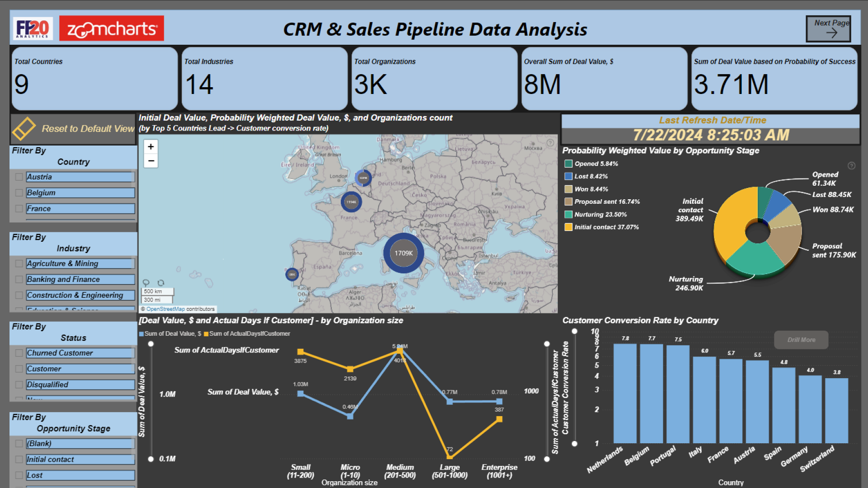The image size is (868, 488).
Task: Zoom out the map with minus button
Action: 151,160
